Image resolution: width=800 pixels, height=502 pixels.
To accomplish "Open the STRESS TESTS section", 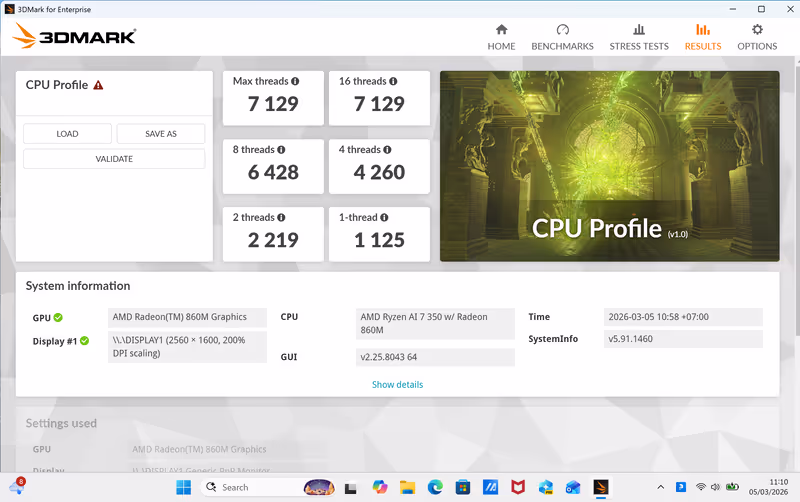I will coord(639,37).
